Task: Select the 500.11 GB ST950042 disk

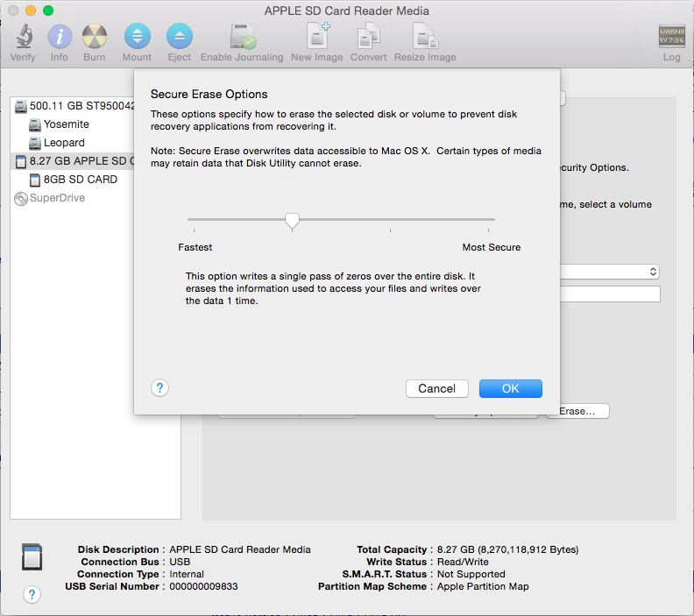Action: click(x=74, y=106)
